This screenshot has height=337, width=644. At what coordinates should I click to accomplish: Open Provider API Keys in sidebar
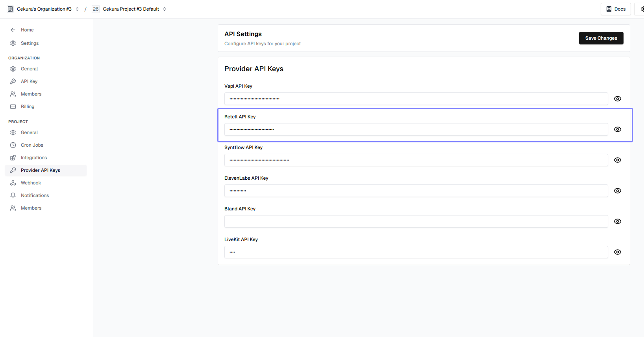pos(41,170)
